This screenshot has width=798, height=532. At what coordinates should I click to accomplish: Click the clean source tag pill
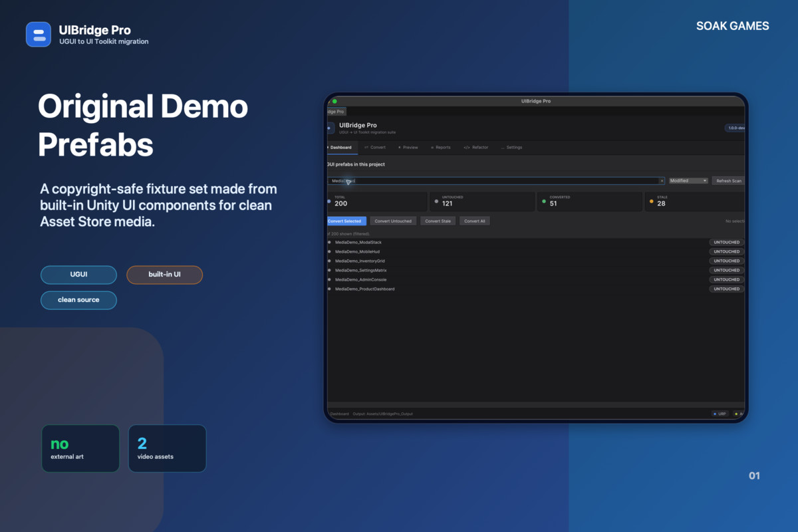(x=78, y=300)
